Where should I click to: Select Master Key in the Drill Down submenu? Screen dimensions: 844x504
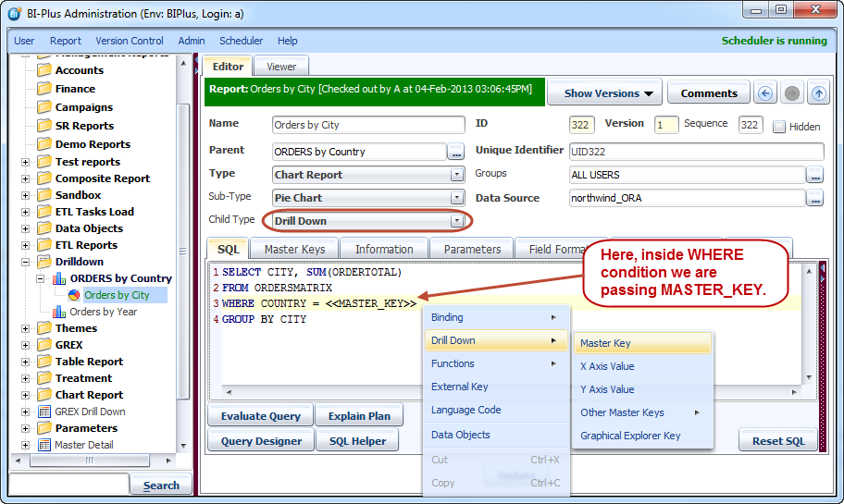point(605,343)
